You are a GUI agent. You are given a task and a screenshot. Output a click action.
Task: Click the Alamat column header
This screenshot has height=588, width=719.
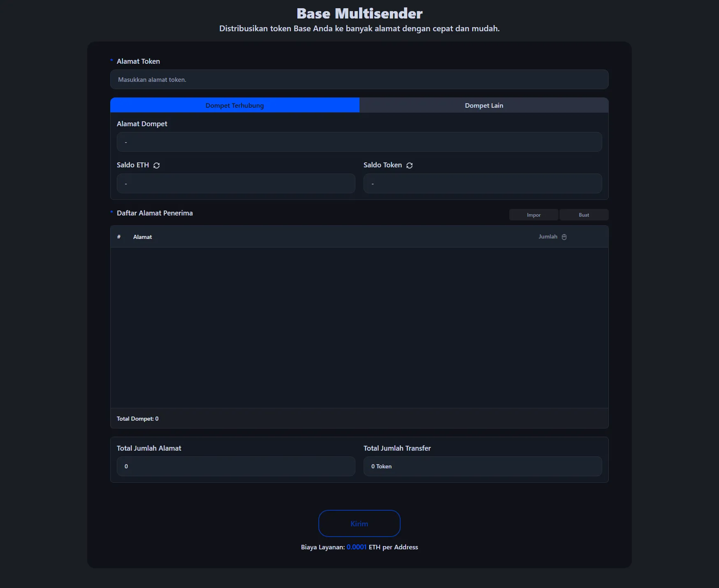(142, 237)
